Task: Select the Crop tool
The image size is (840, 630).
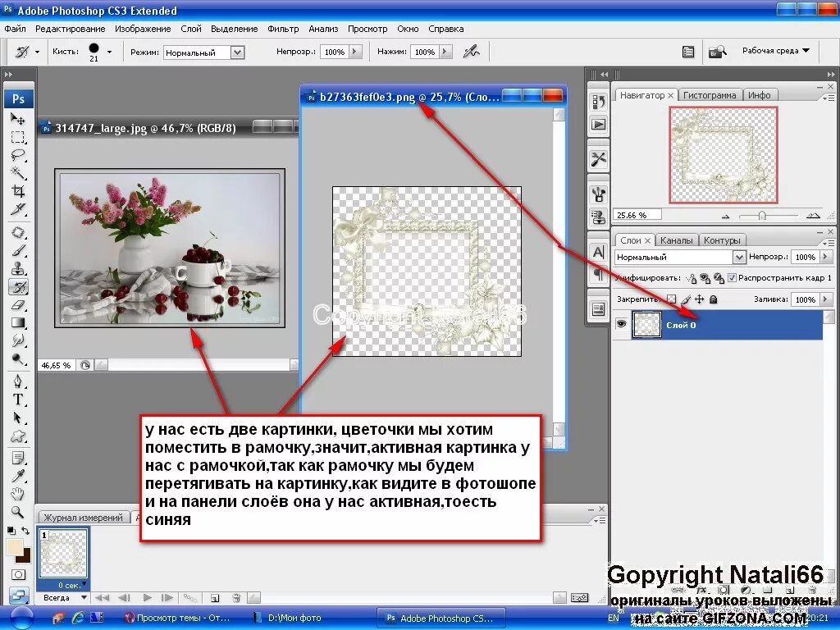Action: tap(18, 191)
